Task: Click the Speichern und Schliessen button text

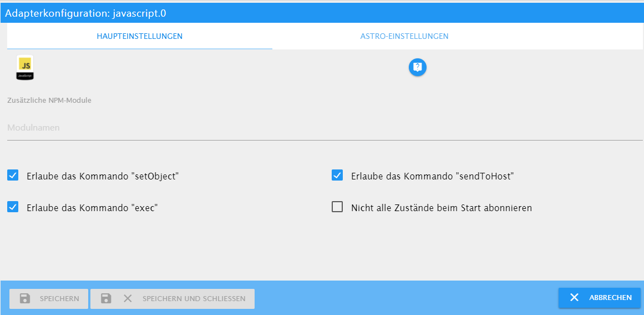Action: (x=194, y=299)
